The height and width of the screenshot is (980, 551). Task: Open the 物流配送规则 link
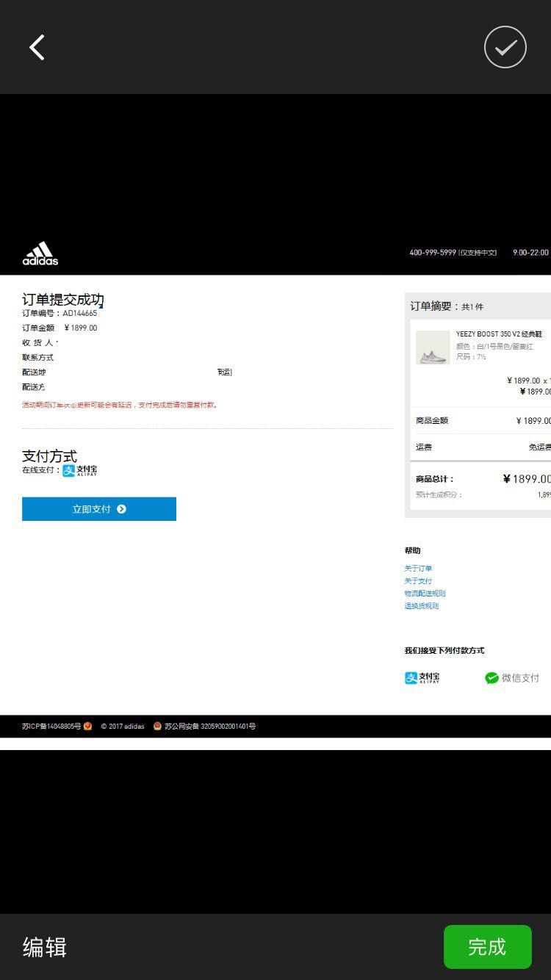tap(425, 594)
